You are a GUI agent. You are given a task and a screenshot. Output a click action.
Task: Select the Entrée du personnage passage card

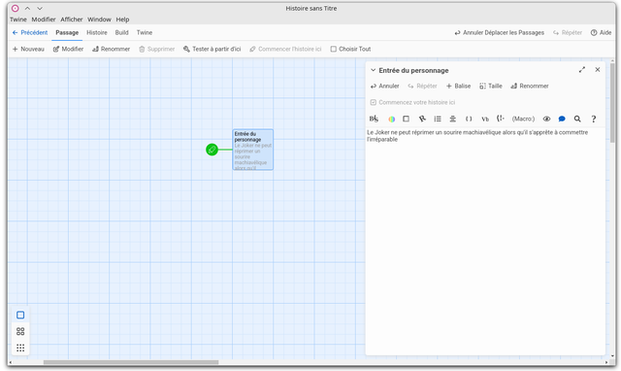[253, 150]
